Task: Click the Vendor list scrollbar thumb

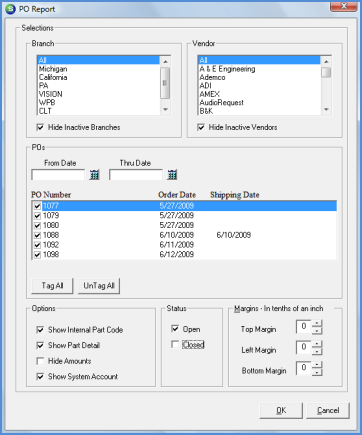Action: click(x=326, y=72)
